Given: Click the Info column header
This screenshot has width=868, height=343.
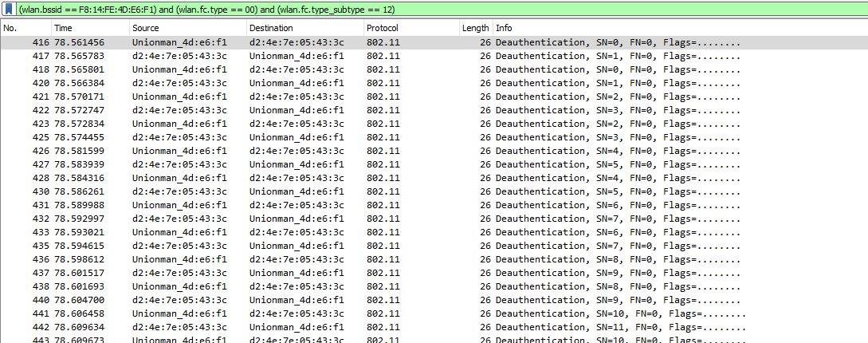Looking at the screenshot, I should coord(681,28).
